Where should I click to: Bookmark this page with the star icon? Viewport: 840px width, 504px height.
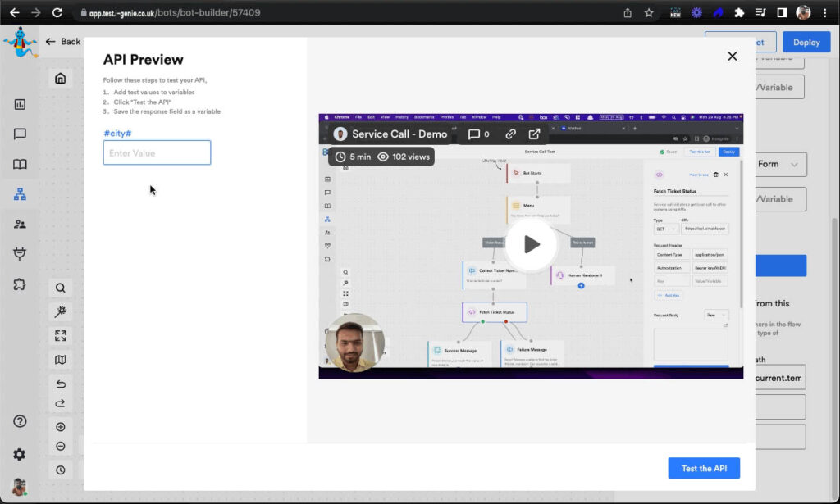649,12
